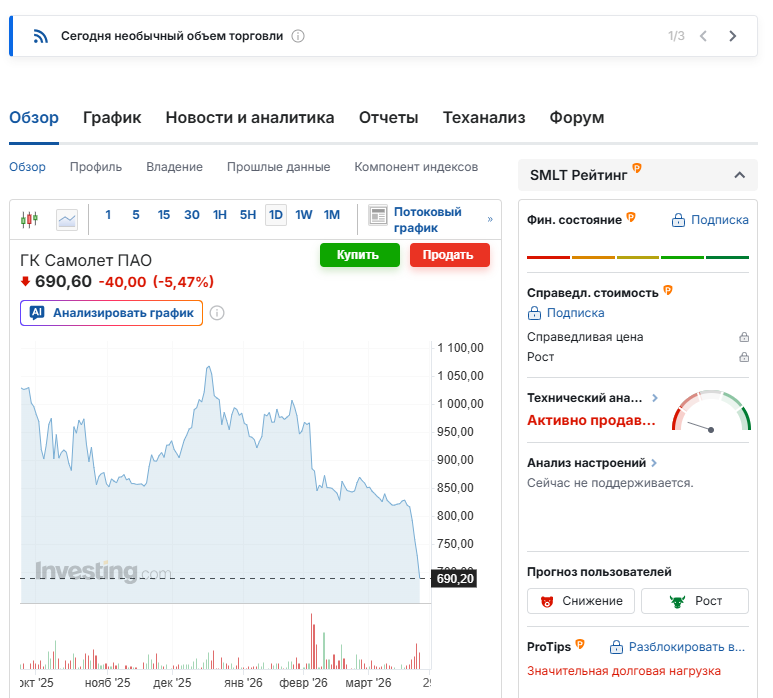Screen dimensions: 773x698
Task: Click the price chart peak near December
Action: pos(209,368)
